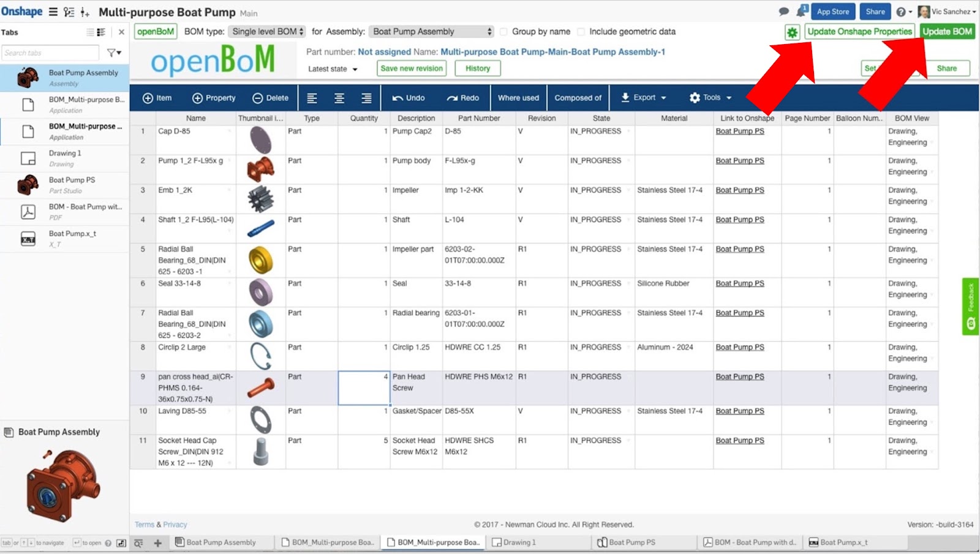The height and width of the screenshot is (554, 980).
Task: Select the Quantity cell of the Pan Head Screw row
Action: pyautogui.click(x=364, y=387)
